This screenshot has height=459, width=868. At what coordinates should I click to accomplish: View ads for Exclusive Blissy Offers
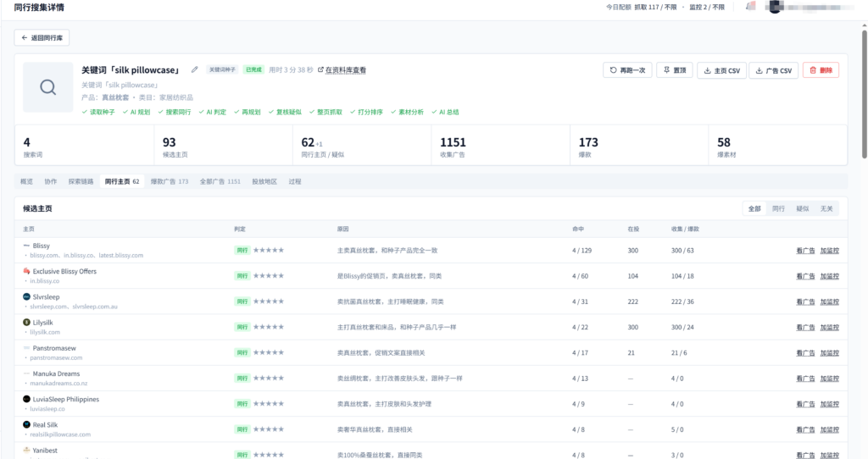click(x=805, y=276)
